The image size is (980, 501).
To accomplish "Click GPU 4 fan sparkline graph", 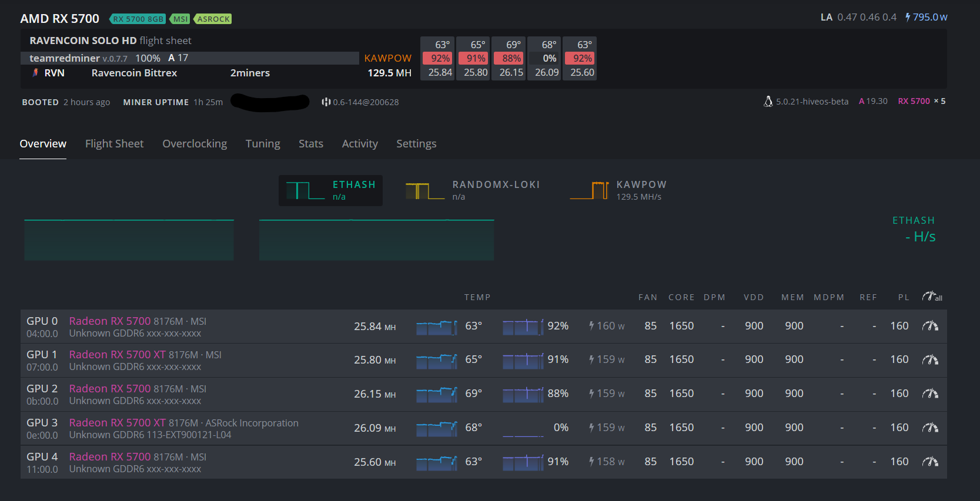I will click(523, 462).
